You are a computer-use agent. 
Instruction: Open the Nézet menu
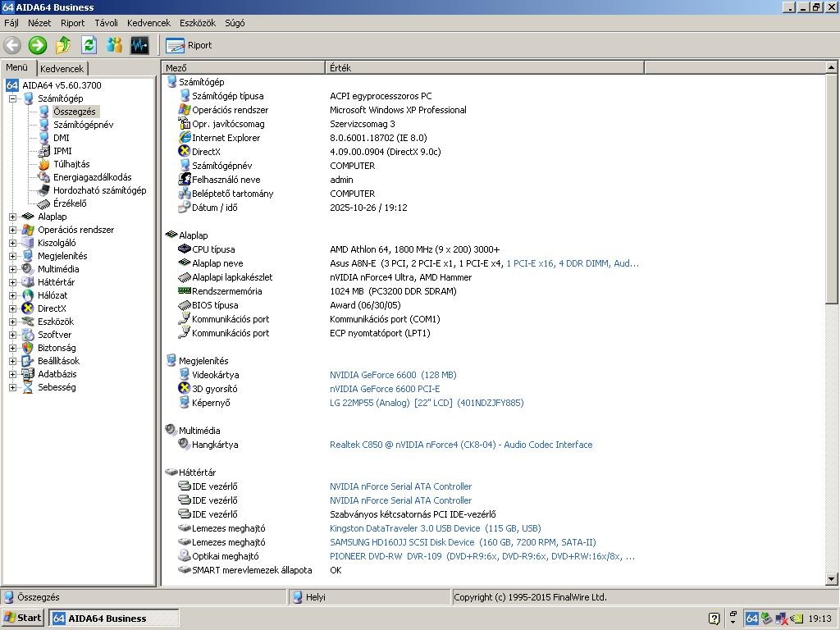point(39,23)
